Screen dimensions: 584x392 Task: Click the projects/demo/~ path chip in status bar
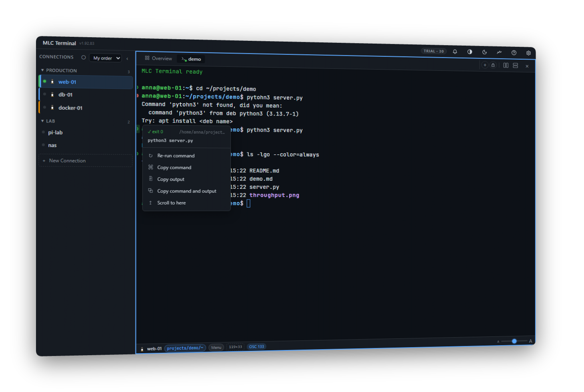(185, 348)
